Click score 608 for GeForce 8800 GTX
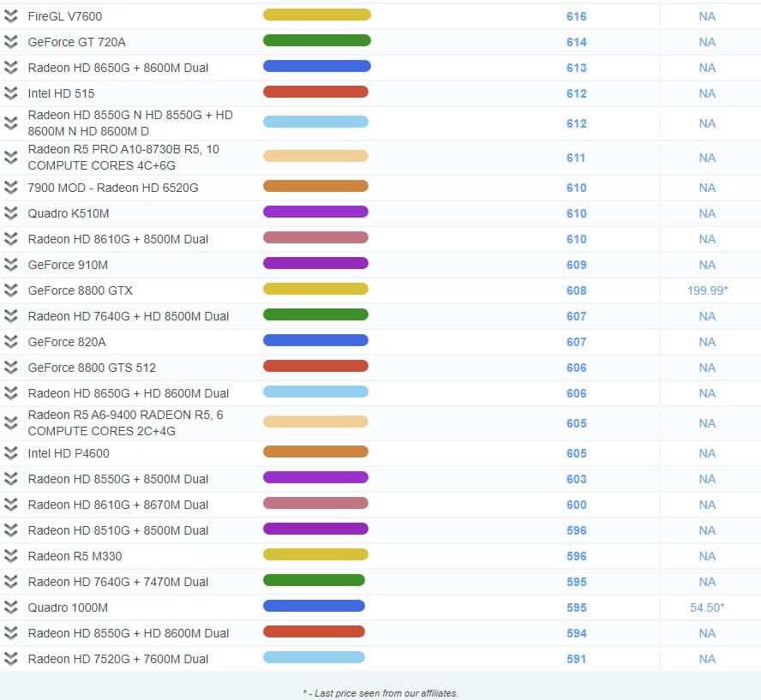761x700 pixels. click(x=577, y=290)
